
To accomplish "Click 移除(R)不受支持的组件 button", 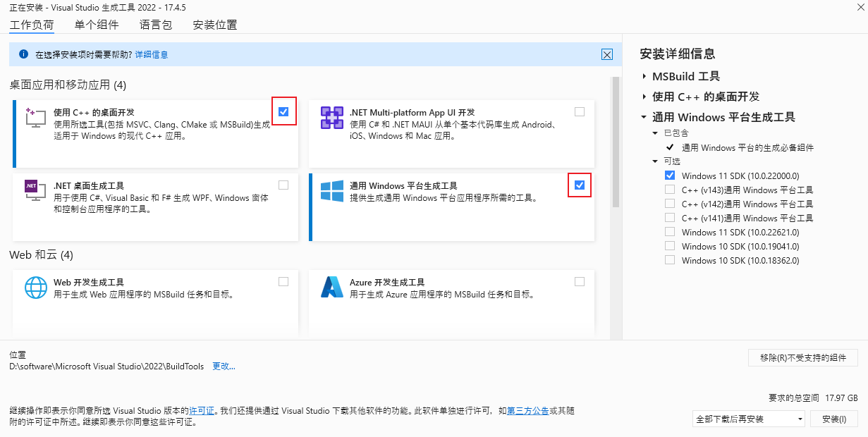I will tap(803, 357).
